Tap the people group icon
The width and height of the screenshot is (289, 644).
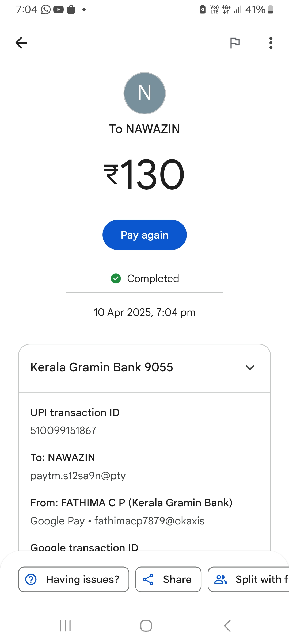tap(220, 579)
